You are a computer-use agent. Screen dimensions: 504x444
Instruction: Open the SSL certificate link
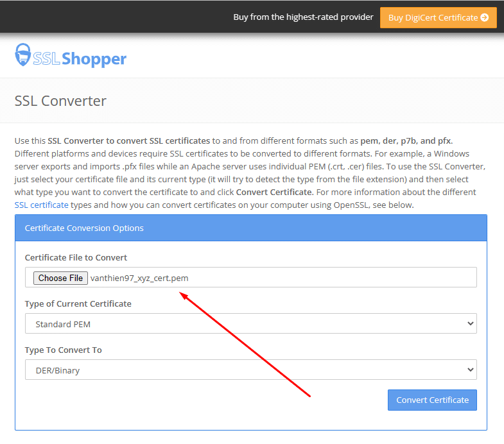click(x=42, y=205)
